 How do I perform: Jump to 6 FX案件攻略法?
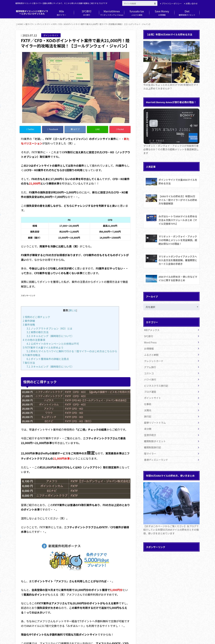31,355
